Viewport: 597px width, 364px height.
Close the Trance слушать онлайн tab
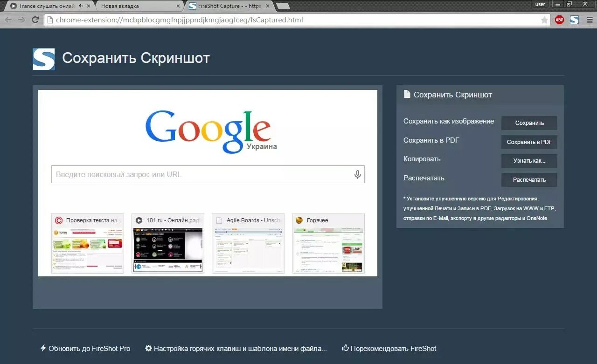89,6
